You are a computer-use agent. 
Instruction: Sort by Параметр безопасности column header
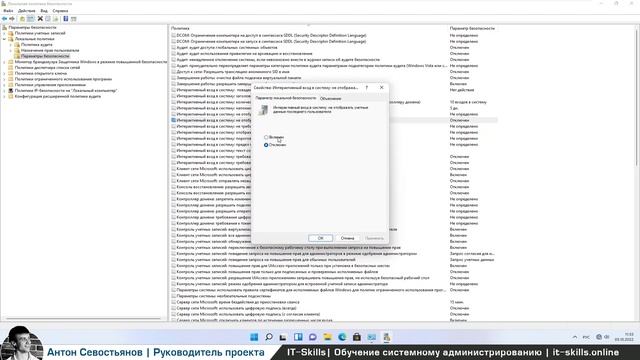(x=472, y=28)
